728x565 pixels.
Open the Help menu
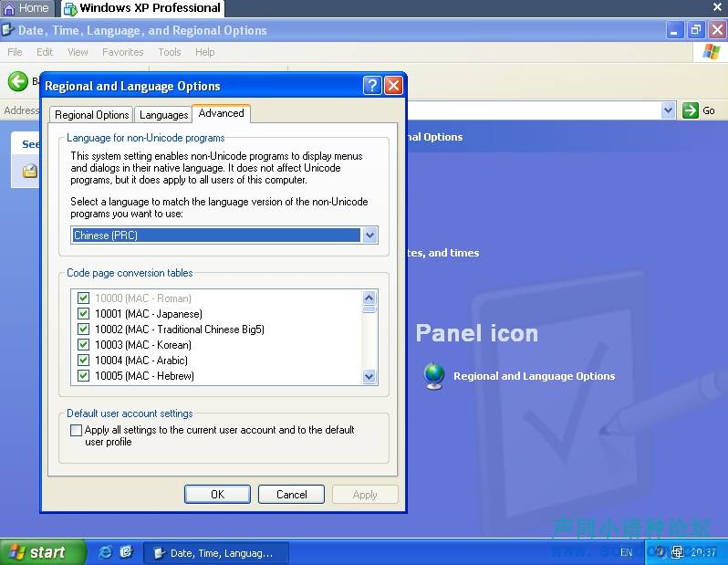pyautogui.click(x=204, y=52)
